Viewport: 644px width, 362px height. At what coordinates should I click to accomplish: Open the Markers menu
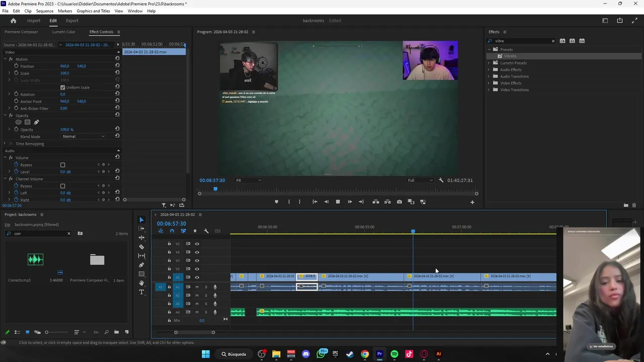click(65, 11)
